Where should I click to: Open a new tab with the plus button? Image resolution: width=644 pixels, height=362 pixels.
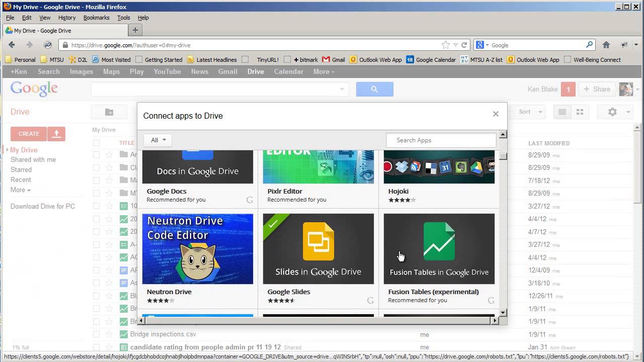tap(135, 30)
